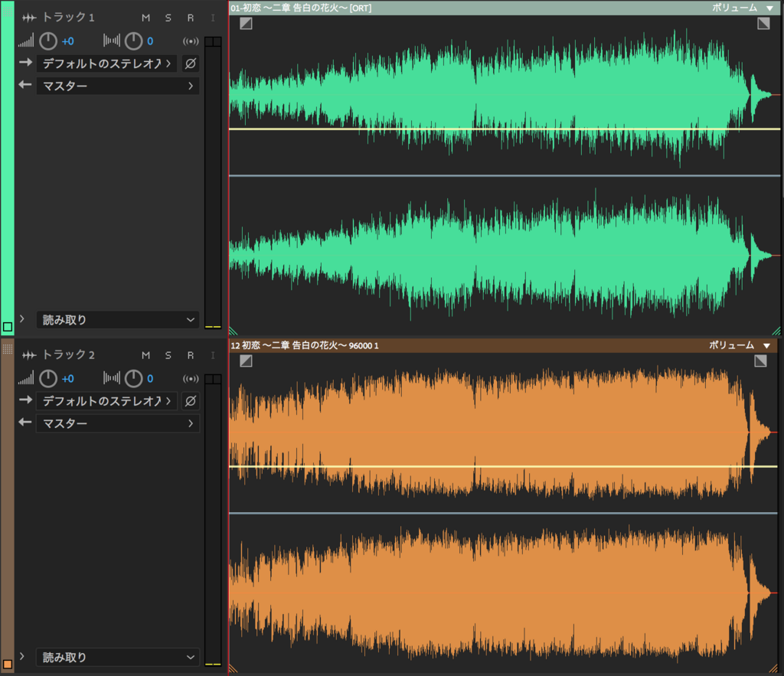This screenshot has height=676, width=784.
Task: Click the yellow volume envelope line on orange clip
Action: pos(504,466)
